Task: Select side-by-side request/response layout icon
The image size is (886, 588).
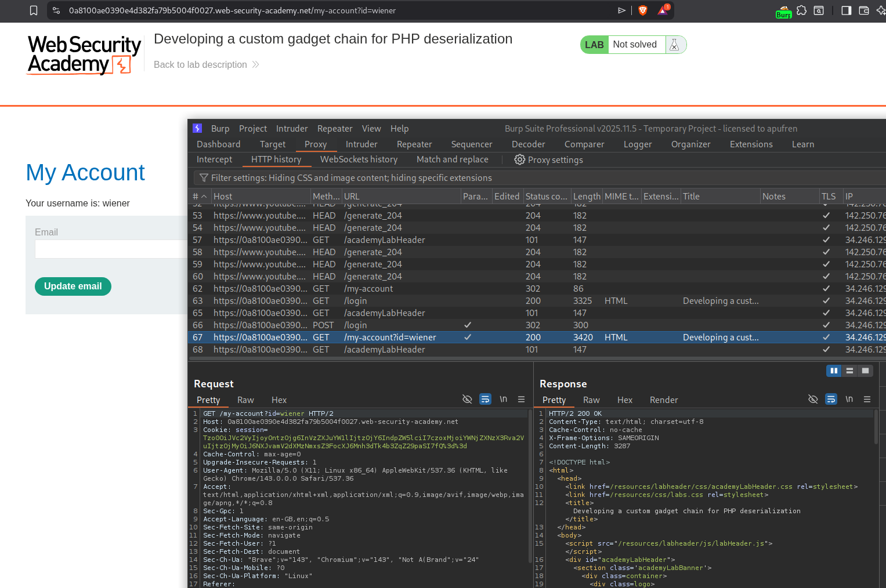Action: click(834, 371)
